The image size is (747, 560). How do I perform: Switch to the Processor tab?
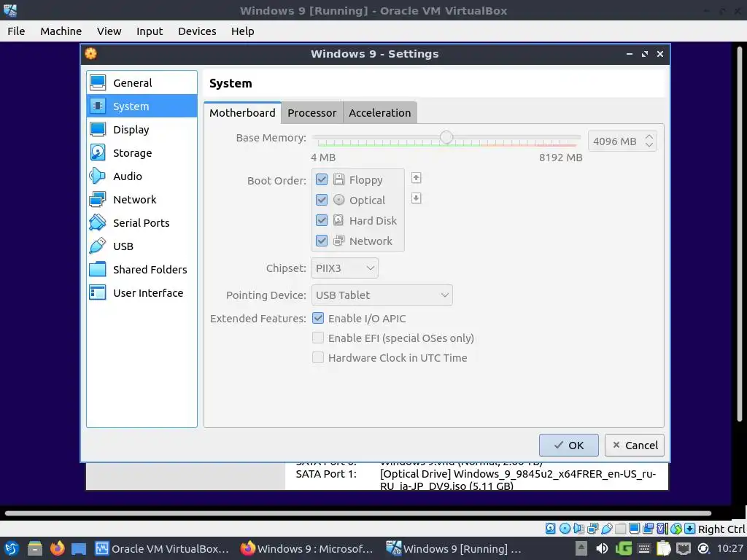click(x=312, y=113)
